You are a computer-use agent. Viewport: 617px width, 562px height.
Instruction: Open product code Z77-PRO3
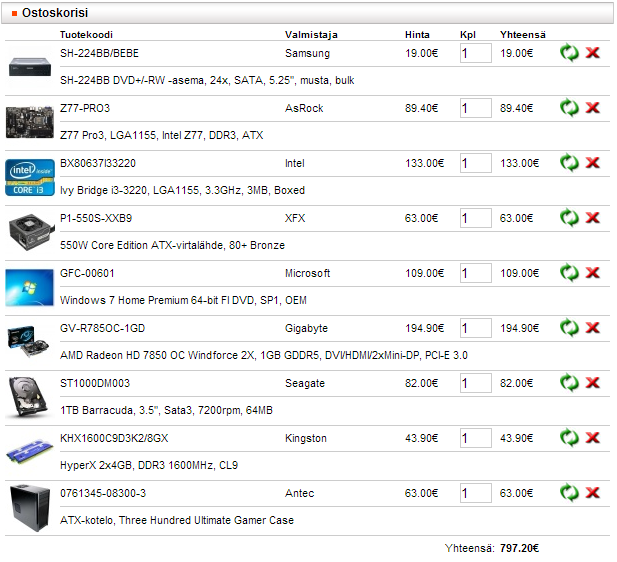coord(85,108)
